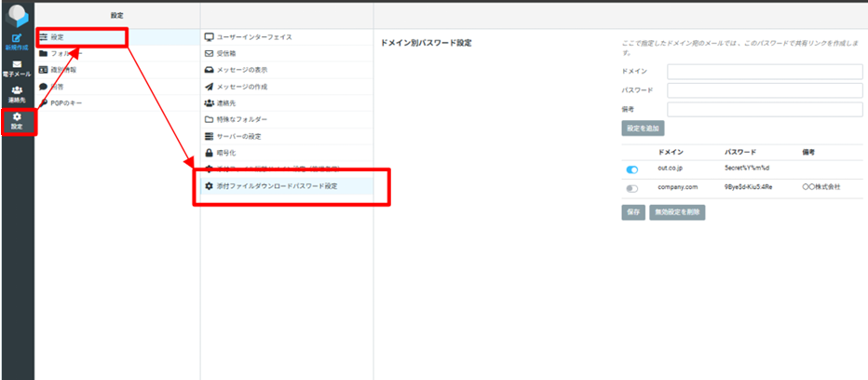Click the 設定 title of the settings column
The height and width of the screenshot is (380, 868).
[116, 16]
